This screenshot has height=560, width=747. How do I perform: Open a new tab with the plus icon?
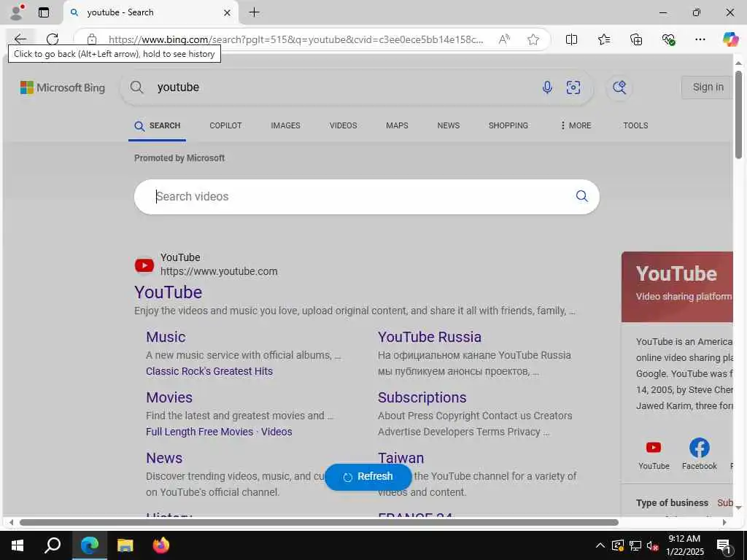(x=255, y=12)
